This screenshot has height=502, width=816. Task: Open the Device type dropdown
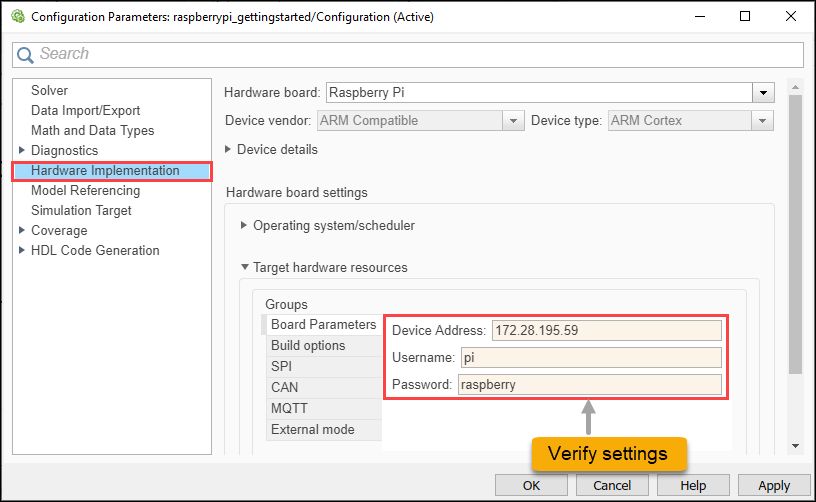point(764,121)
